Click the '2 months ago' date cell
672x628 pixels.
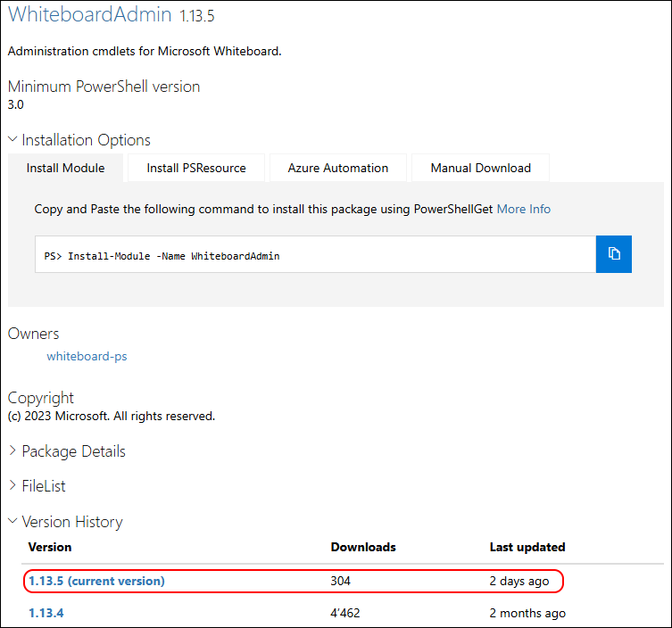527,613
